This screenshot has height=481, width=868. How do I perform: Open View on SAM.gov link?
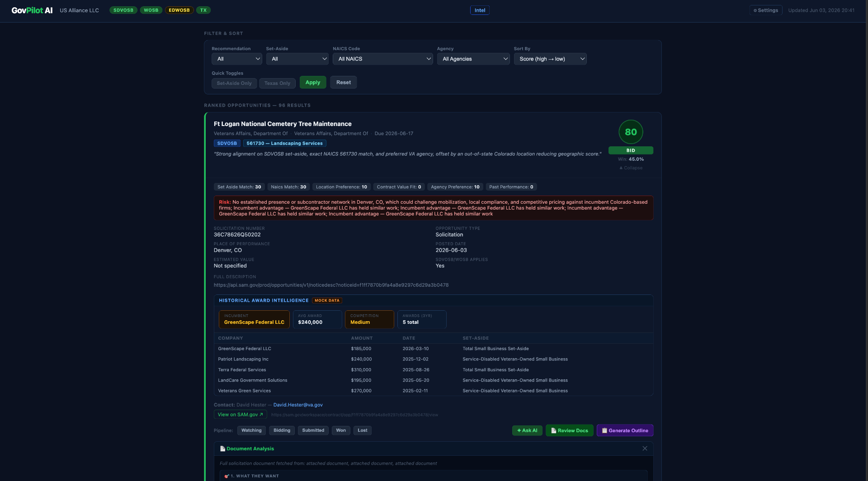click(240, 415)
